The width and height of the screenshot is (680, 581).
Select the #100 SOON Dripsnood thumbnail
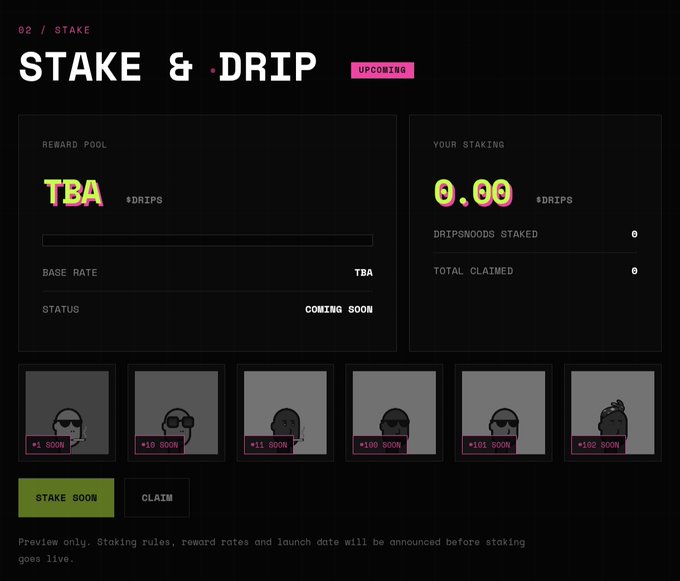click(x=394, y=412)
